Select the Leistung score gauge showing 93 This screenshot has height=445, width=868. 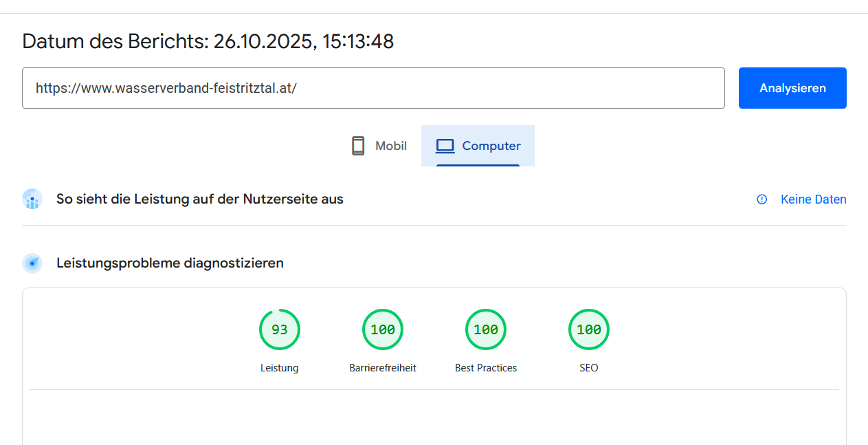[279, 329]
